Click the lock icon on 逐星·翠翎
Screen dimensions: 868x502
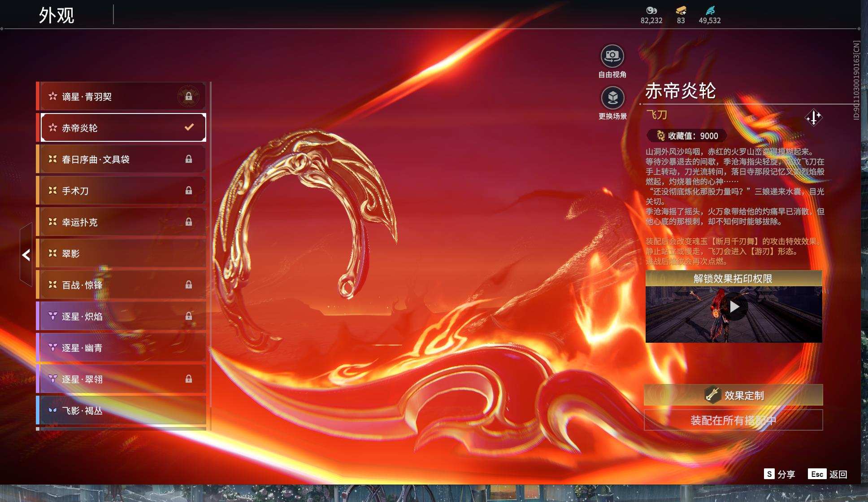point(189,379)
